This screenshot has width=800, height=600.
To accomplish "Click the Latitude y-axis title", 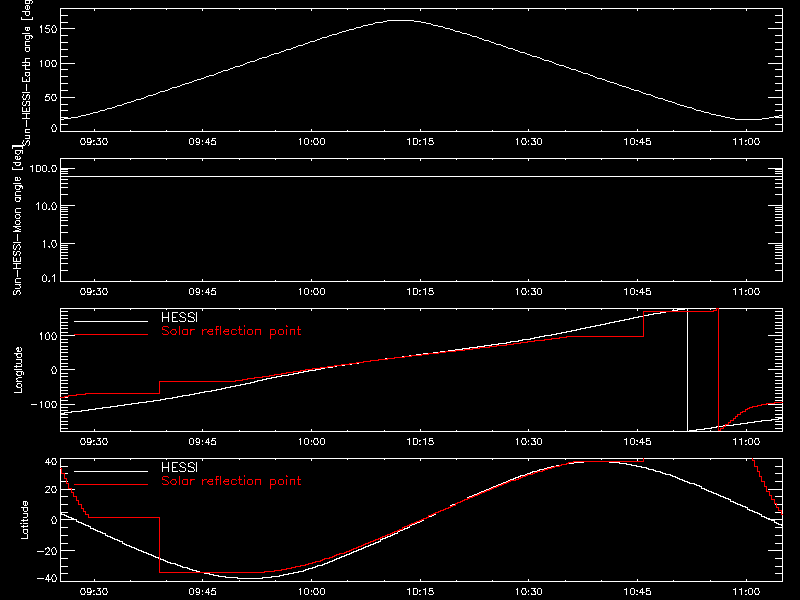I will coord(24,520).
